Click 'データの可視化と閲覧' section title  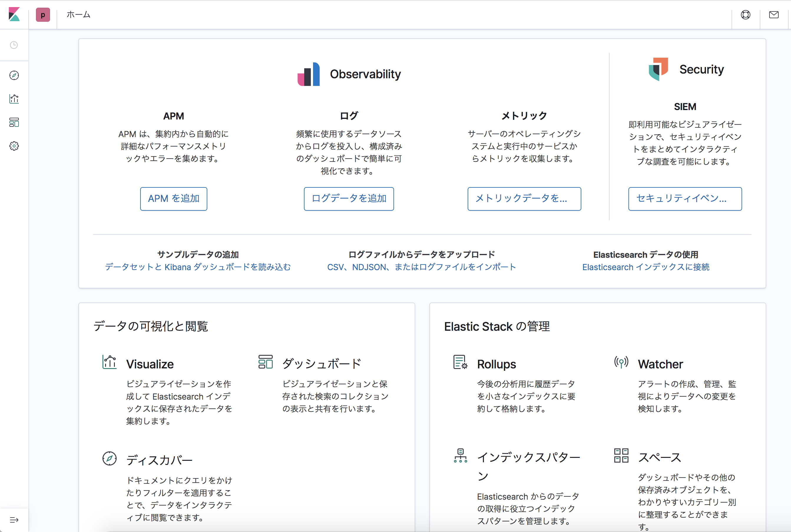point(150,326)
